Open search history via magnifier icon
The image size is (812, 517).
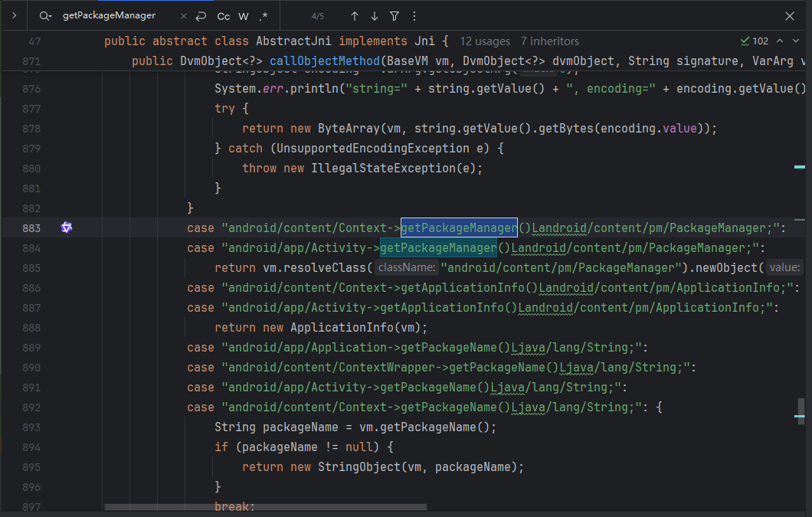46,16
